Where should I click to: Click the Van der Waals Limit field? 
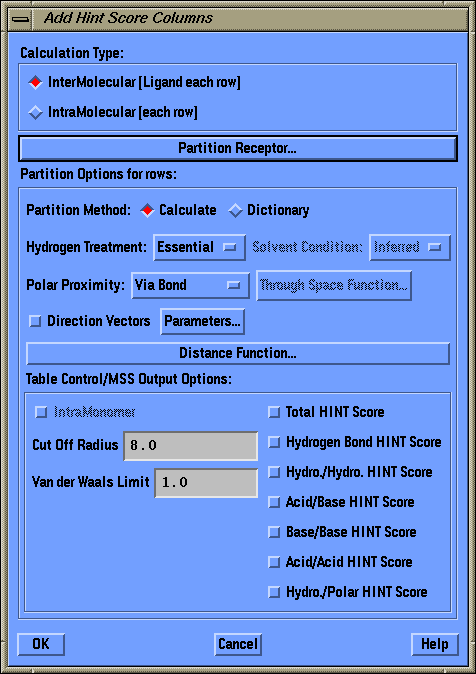pos(206,483)
